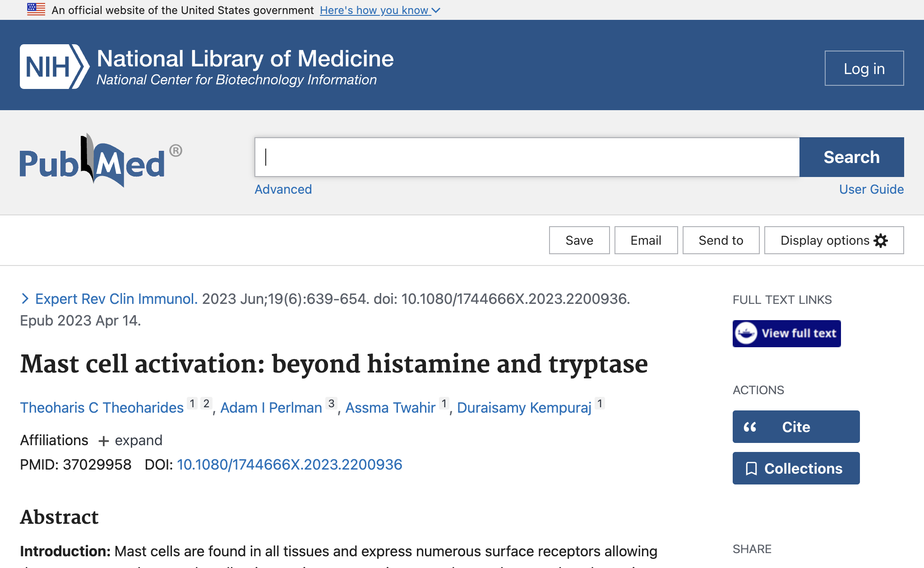Expand the Affiliations section

(x=130, y=440)
